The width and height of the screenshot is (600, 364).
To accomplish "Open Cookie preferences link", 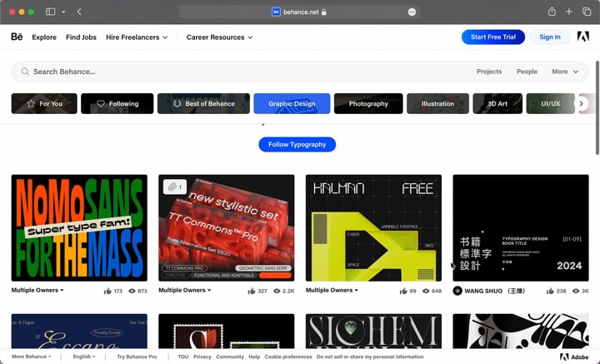I will [x=288, y=357].
